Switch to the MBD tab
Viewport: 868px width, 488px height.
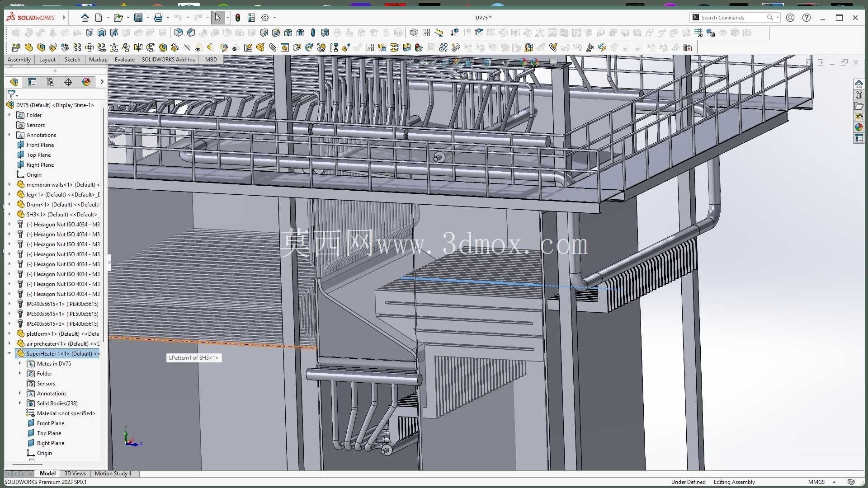pos(211,60)
